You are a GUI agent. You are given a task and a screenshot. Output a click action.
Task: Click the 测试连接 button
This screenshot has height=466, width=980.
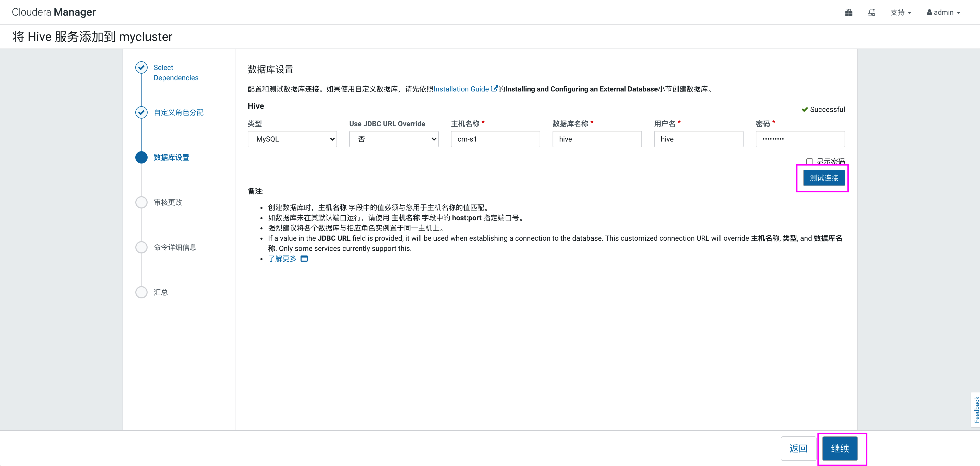(824, 178)
